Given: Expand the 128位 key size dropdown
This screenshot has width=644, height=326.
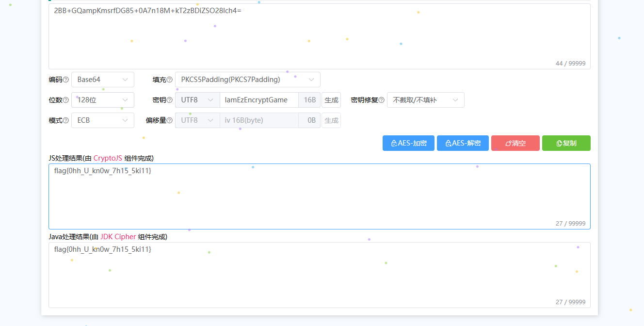Looking at the screenshot, I should tap(103, 100).
